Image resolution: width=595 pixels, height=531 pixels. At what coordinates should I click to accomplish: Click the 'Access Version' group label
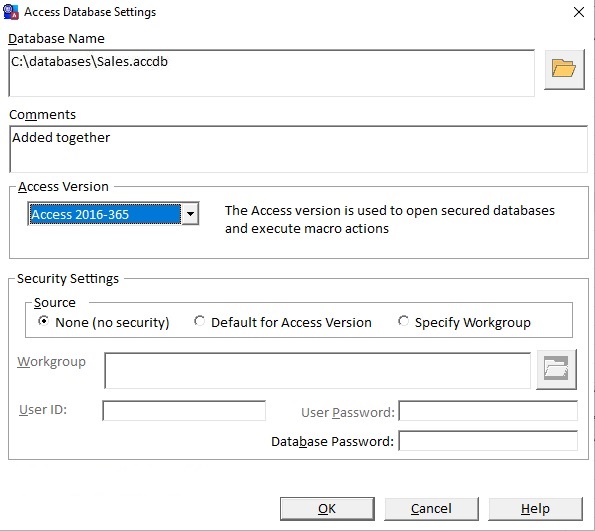pyautogui.click(x=63, y=187)
